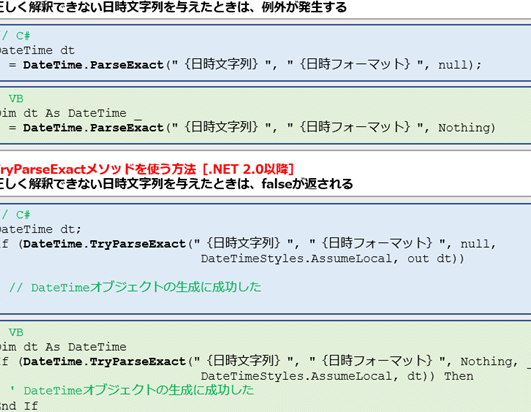Screen dimensions: 531x412
Task: Click 'null,' in the C# TryParseExact line
Action: pos(478,244)
